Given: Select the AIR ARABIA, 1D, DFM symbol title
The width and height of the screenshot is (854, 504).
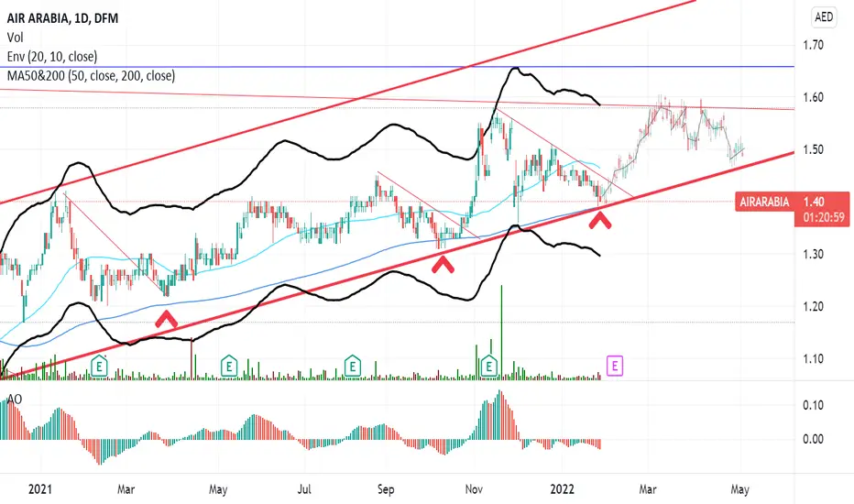Looking at the screenshot, I should tap(62, 18).
